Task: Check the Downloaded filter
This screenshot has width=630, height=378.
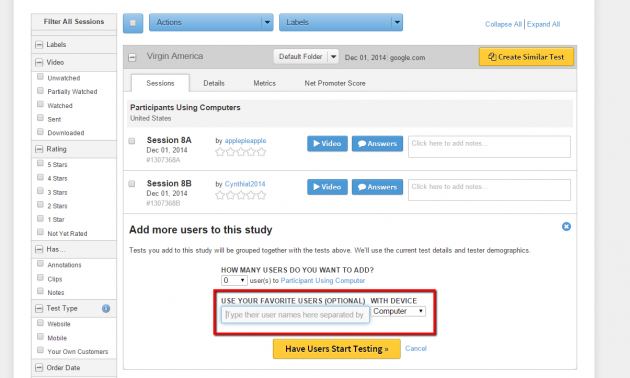Action: 40,131
